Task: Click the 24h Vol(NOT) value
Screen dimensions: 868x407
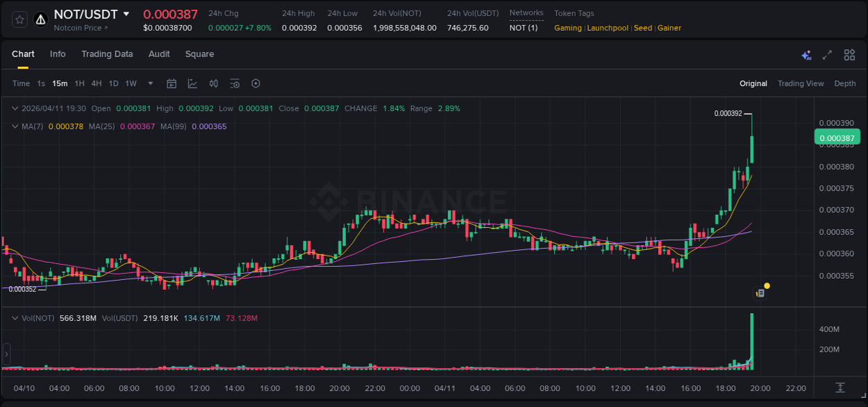Action: click(x=405, y=28)
